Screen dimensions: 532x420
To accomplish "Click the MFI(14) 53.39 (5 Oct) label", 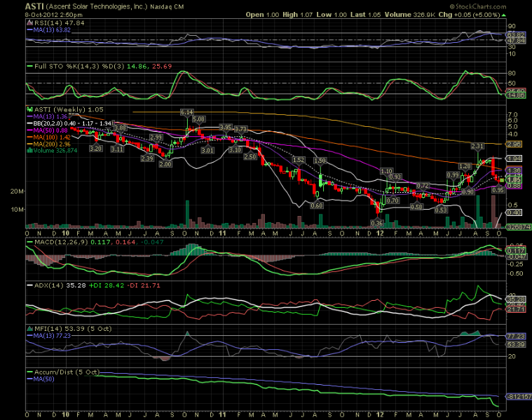I will tap(73, 329).
